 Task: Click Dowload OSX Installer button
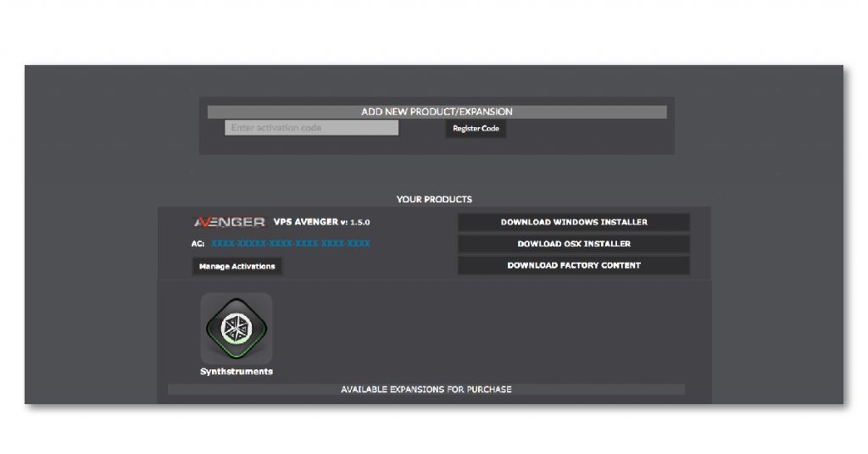[x=573, y=244]
